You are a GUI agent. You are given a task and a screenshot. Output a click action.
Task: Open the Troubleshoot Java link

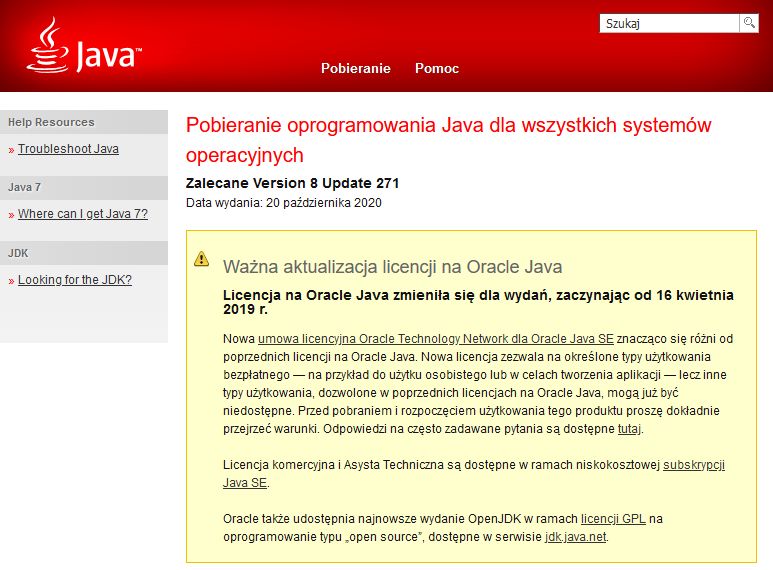point(68,149)
